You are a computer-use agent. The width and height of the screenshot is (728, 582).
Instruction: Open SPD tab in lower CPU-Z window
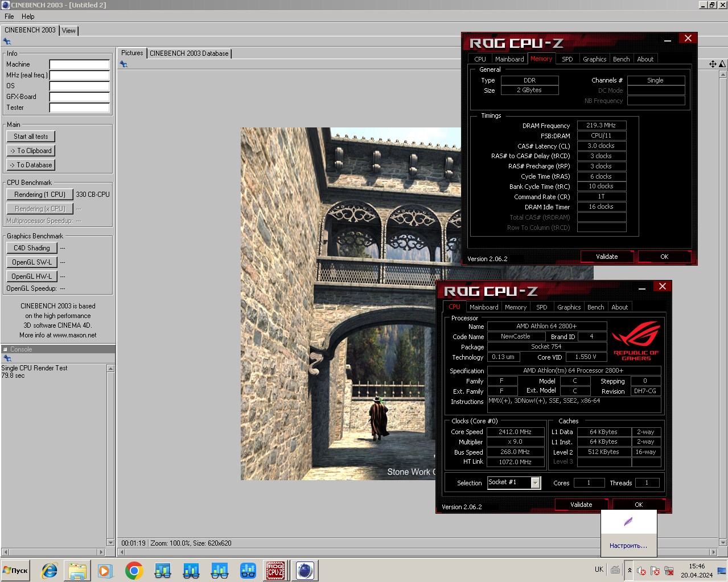(x=542, y=307)
